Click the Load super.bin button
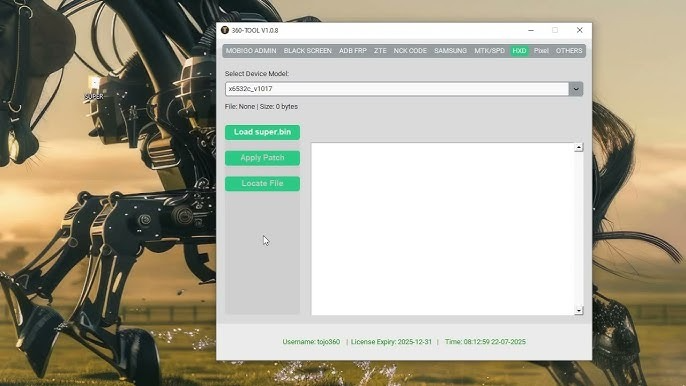The width and height of the screenshot is (686, 386). 262,132
